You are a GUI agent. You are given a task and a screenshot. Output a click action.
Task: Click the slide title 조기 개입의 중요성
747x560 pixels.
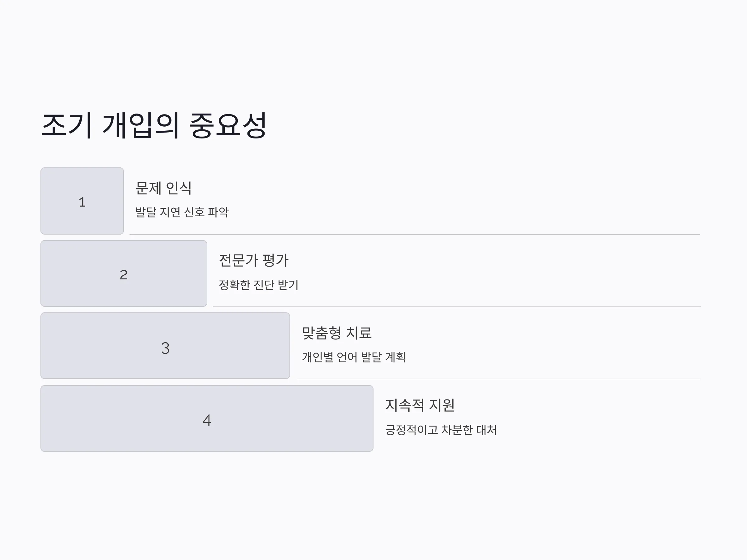(154, 125)
